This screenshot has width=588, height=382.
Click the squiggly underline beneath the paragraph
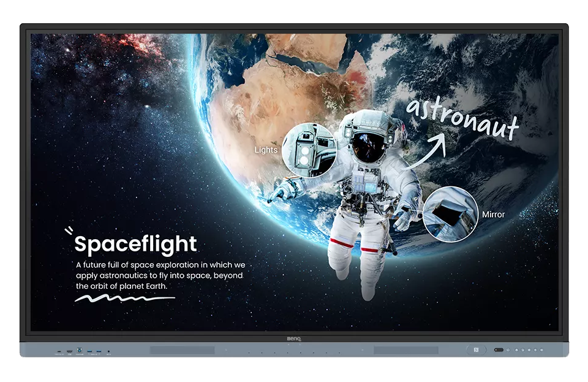click(124, 299)
